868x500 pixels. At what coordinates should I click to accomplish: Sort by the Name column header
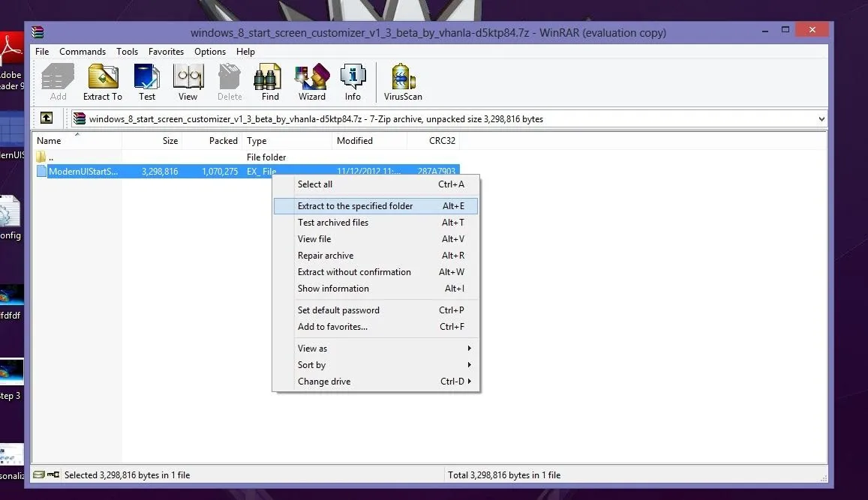[77, 140]
